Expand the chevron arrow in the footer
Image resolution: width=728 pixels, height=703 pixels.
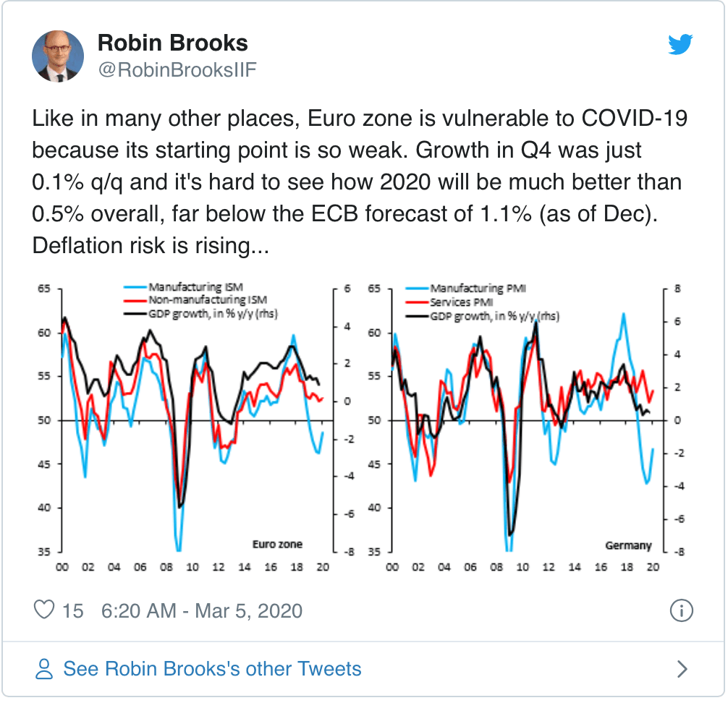click(681, 669)
